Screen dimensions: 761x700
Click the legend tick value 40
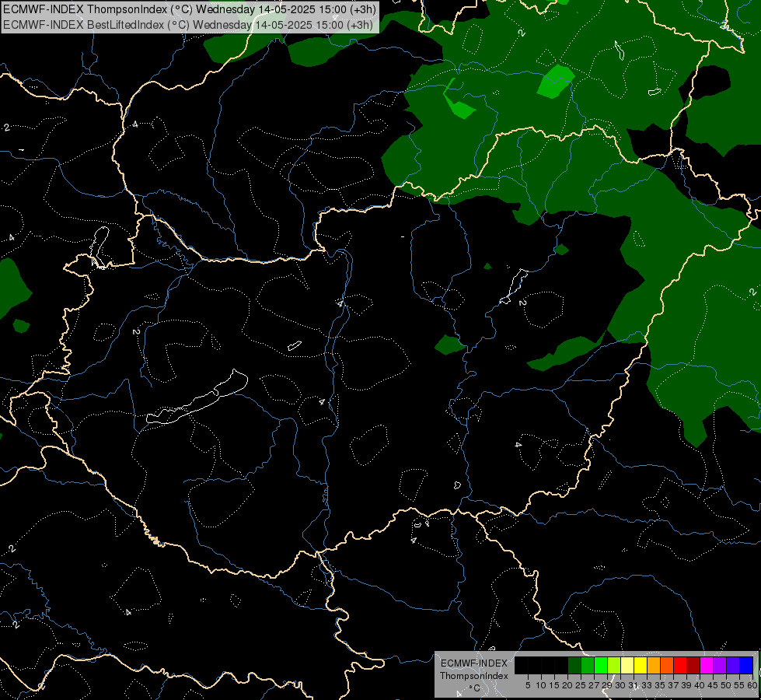click(x=700, y=685)
